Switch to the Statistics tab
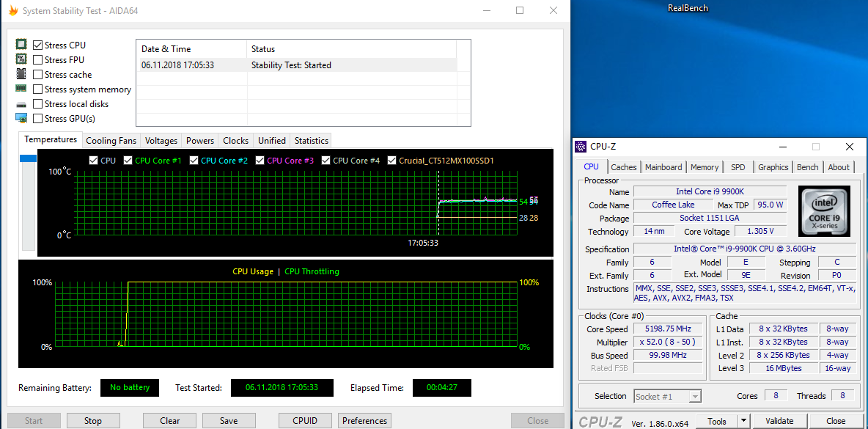The width and height of the screenshot is (868, 429). 311,141
